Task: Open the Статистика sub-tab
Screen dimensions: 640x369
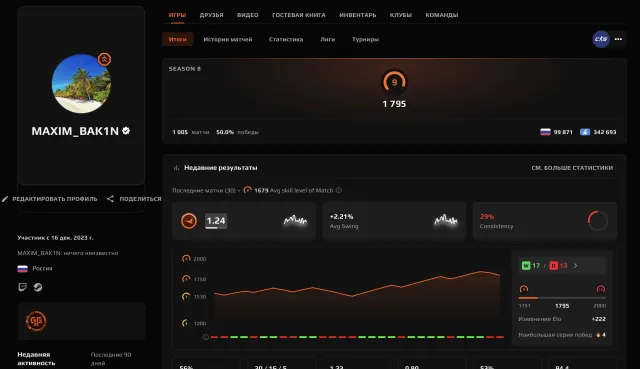Action: click(x=286, y=39)
